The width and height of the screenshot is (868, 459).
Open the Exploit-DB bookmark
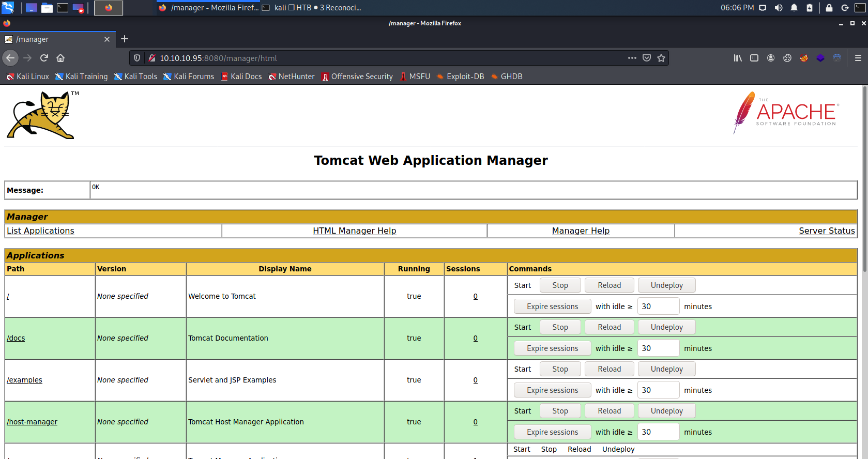(x=460, y=76)
